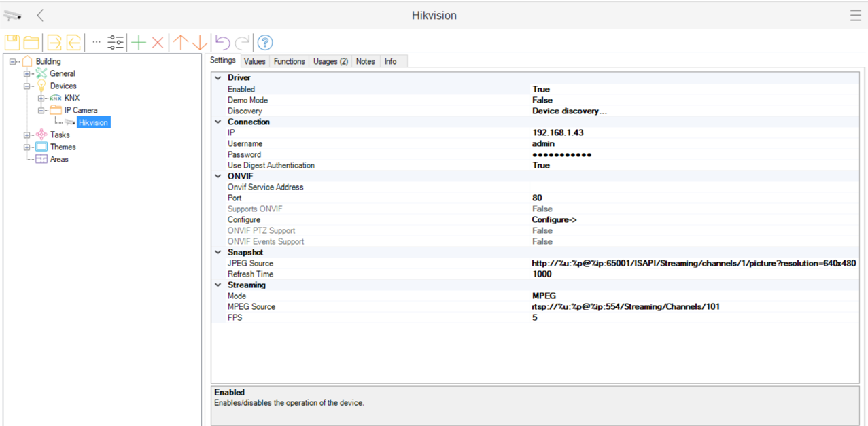Open Help with the question mark icon

pyautogui.click(x=265, y=43)
